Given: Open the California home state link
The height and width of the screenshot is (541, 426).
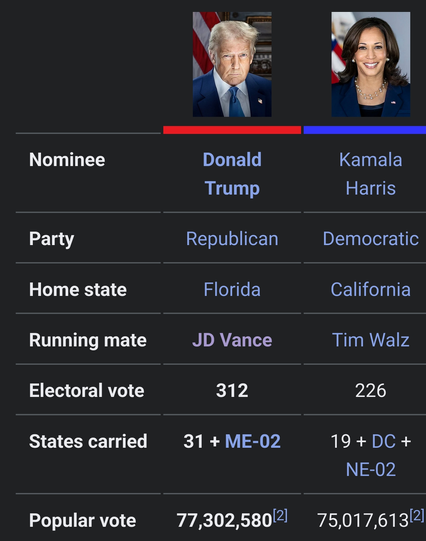Looking at the screenshot, I should (370, 289).
